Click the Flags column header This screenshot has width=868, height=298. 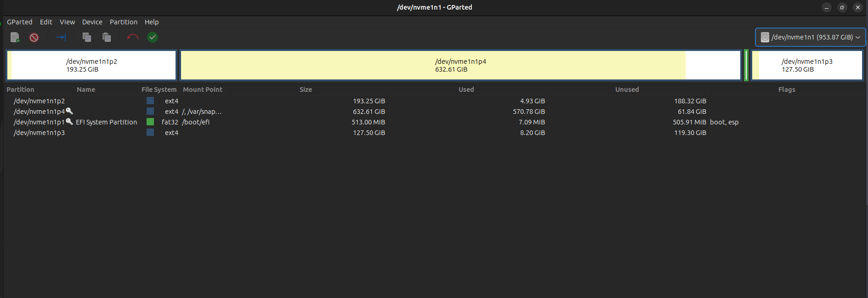(787, 90)
